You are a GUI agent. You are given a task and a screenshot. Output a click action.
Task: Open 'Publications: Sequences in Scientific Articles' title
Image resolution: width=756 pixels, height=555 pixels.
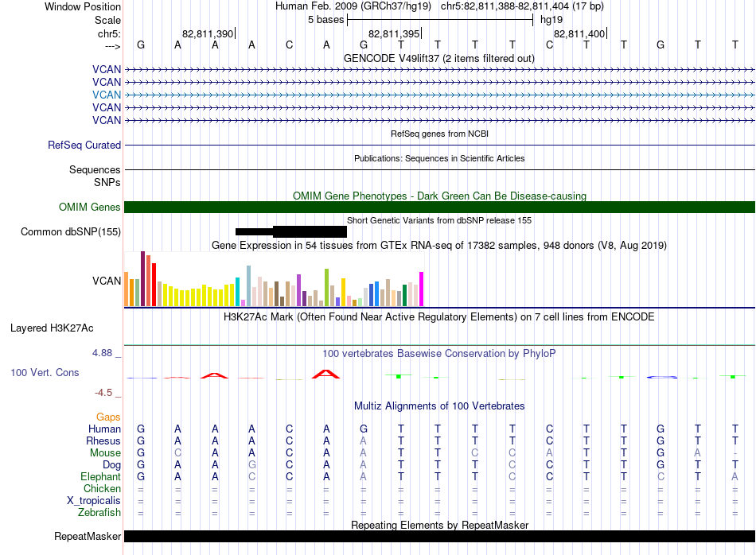439,158
